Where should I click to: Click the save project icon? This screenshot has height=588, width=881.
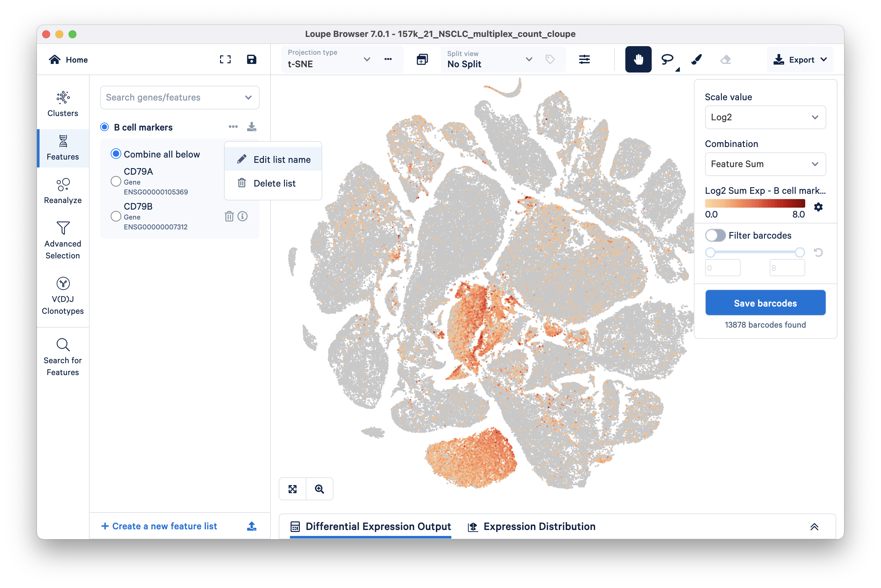pyautogui.click(x=252, y=59)
